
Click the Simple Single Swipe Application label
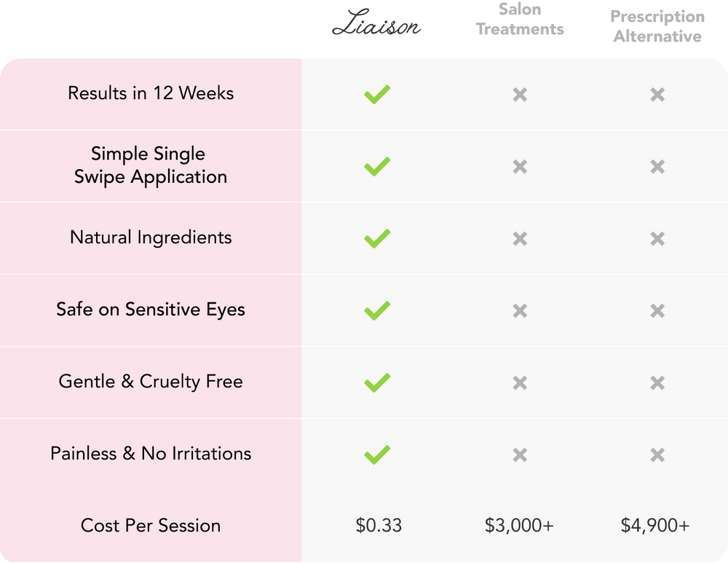click(x=151, y=165)
